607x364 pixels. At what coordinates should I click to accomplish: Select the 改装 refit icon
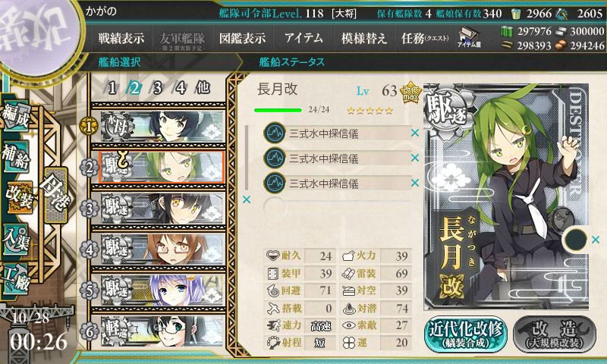18,197
